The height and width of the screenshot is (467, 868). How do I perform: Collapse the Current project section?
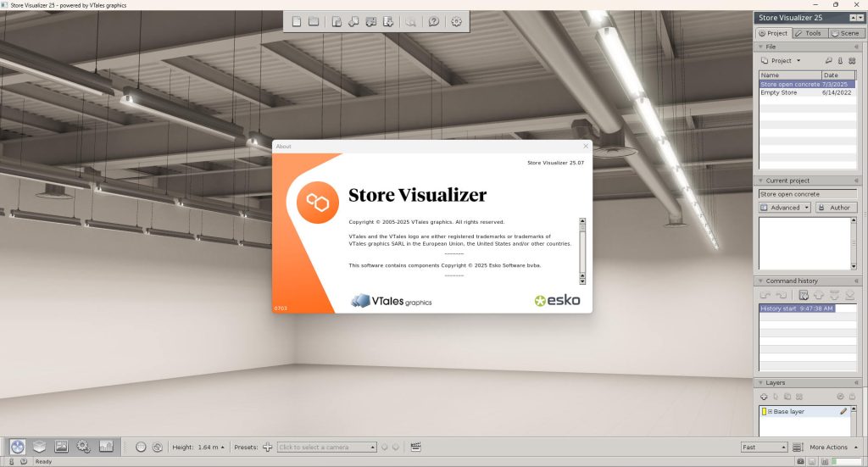coord(761,181)
